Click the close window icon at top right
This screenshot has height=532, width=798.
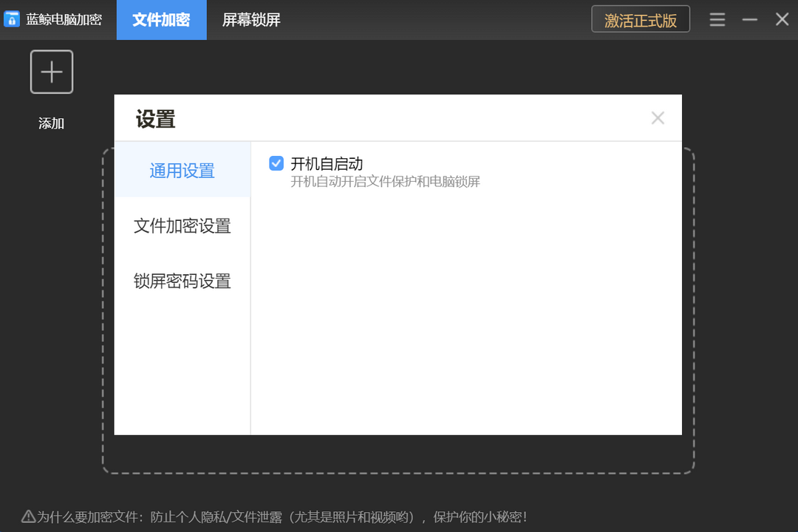tap(782, 19)
